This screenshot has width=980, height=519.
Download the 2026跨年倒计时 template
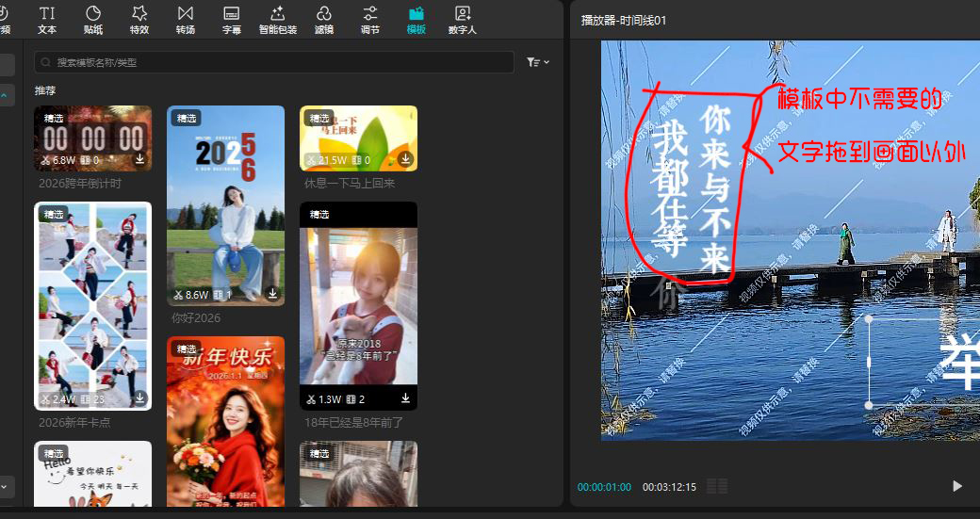point(139,160)
